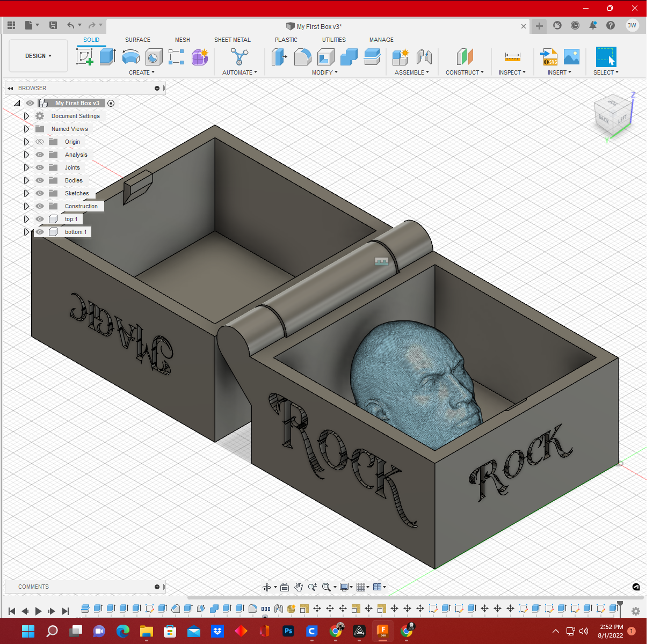Toggle visibility of bottom:1 component
653x644 pixels.
point(40,232)
